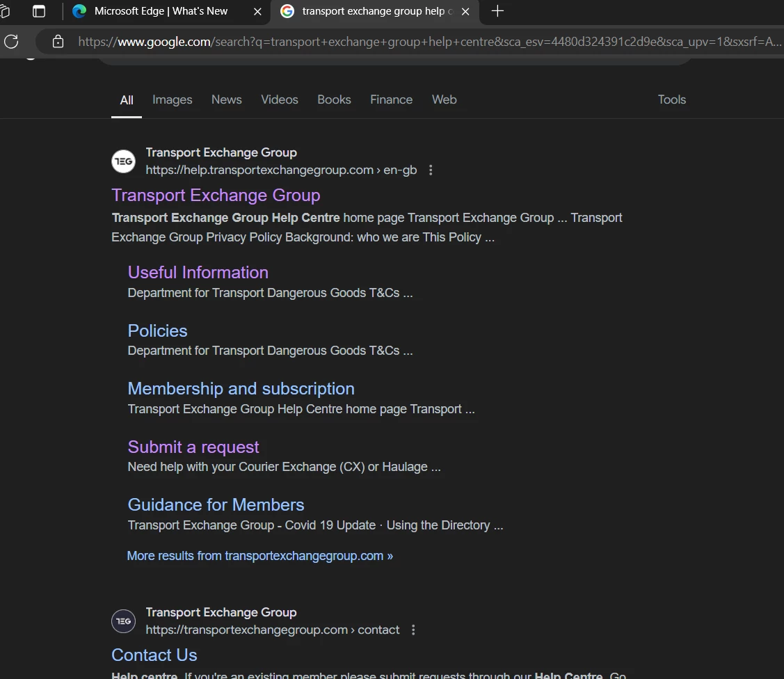View site info via the lock icon
Image resolution: width=784 pixels, height=679 pixels.
tap(58, 42)
